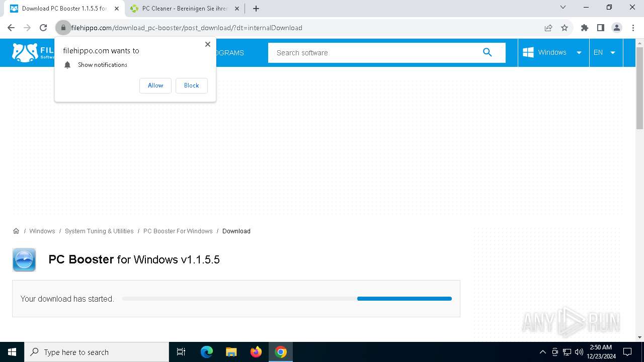644x362 pixels.
Task: Click the PC Booster for Windows heading
Action: (x=134, y=259)
